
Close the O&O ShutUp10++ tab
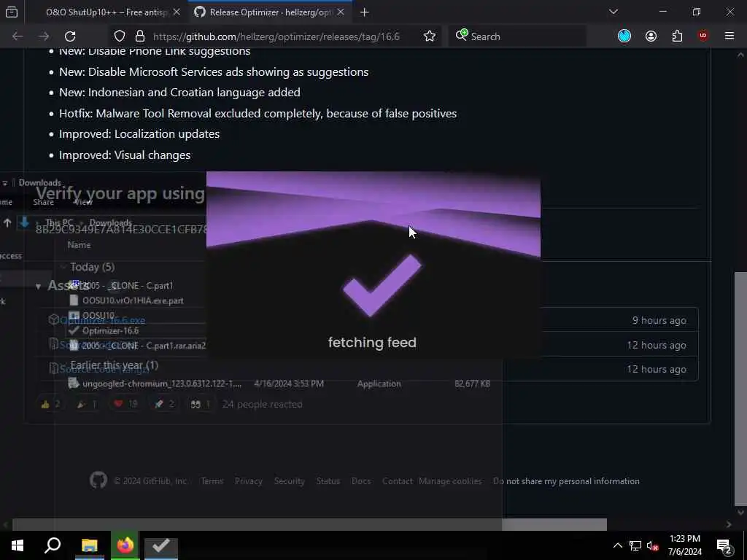pyautogui.click(x=177, y=12)
